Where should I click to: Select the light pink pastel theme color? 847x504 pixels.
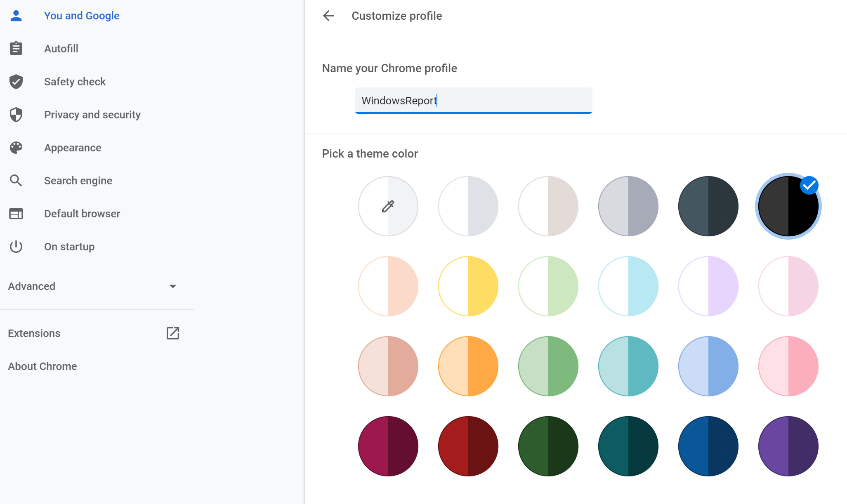[x=788, y=285]
